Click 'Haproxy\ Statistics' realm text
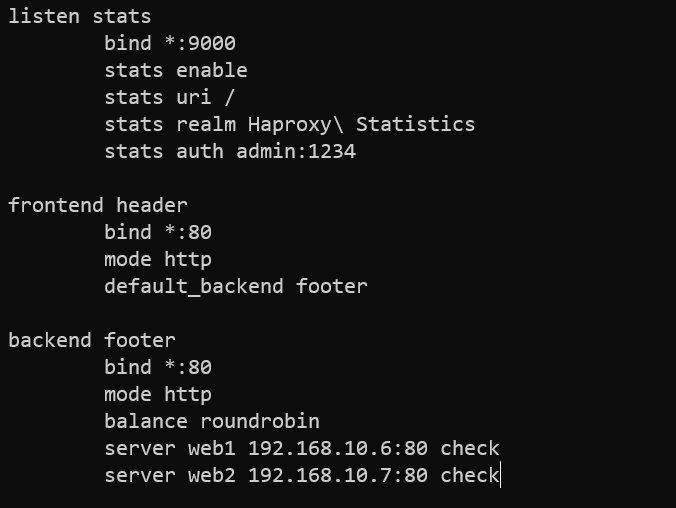This screenshot has height=508, width=676. [x=361, y=125]
